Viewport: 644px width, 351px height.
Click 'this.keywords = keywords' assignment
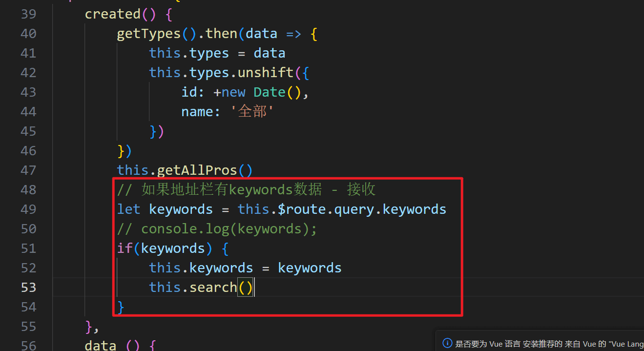[246, 268]
